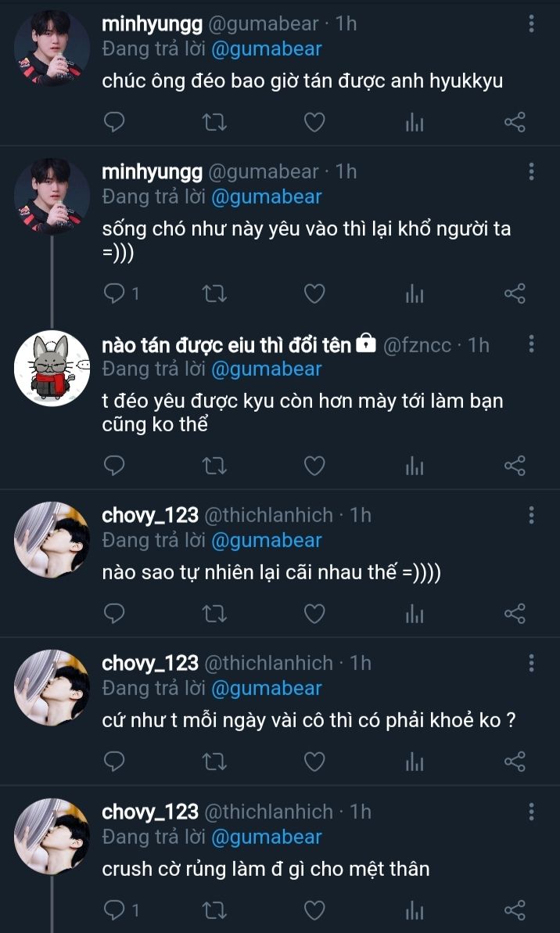560x933 pixels.
Task: View analytics of the fzncc tweet
Action: [x=415, y=466]
